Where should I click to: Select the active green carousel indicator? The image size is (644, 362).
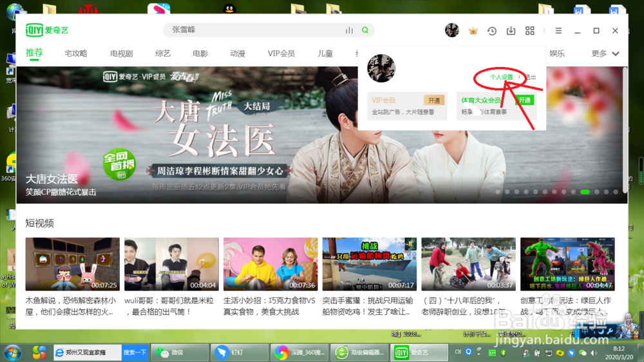pyautogui.click(x=585, y=192)
